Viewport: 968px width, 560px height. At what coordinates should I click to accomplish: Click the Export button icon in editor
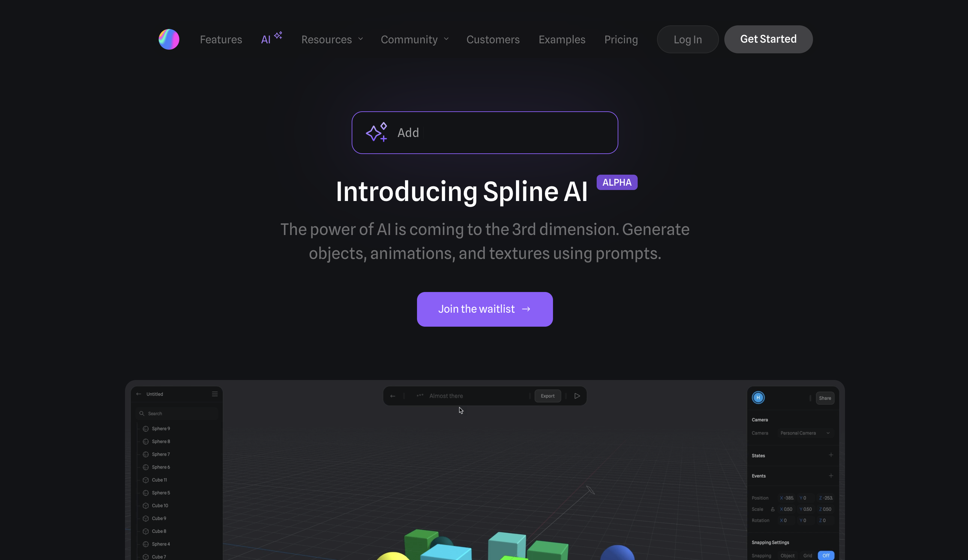click(547, 396)
